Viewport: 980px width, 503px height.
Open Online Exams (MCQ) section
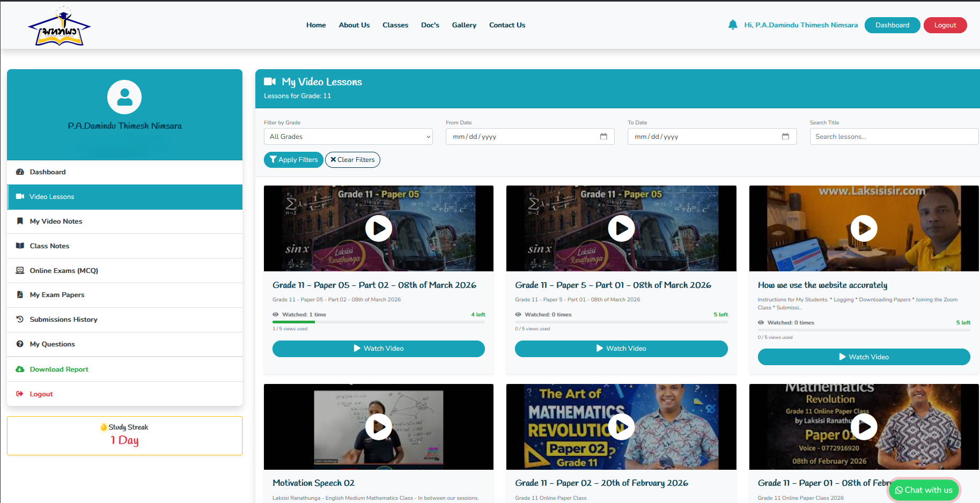click(x=64, y=270)
